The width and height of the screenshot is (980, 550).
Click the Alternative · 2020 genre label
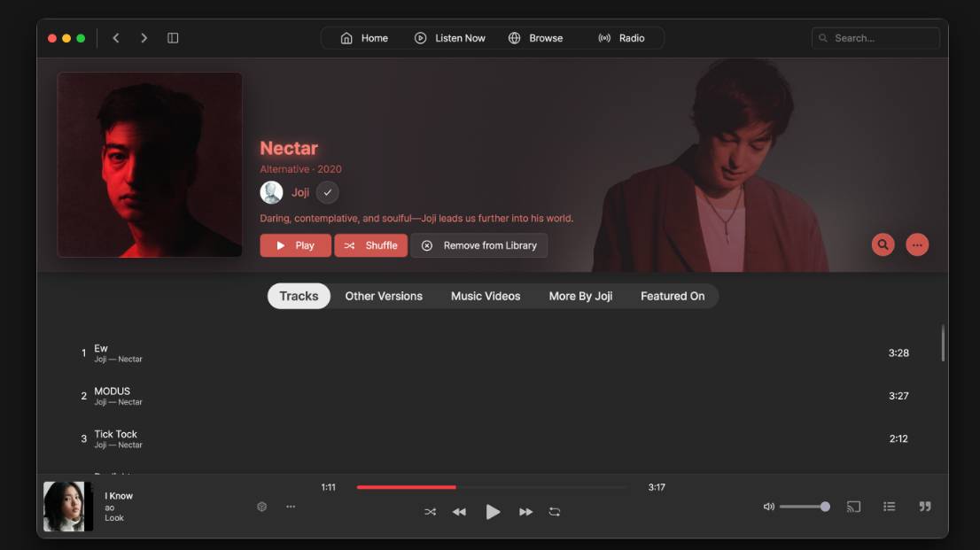pyautogui.click(x=300, y=169)
